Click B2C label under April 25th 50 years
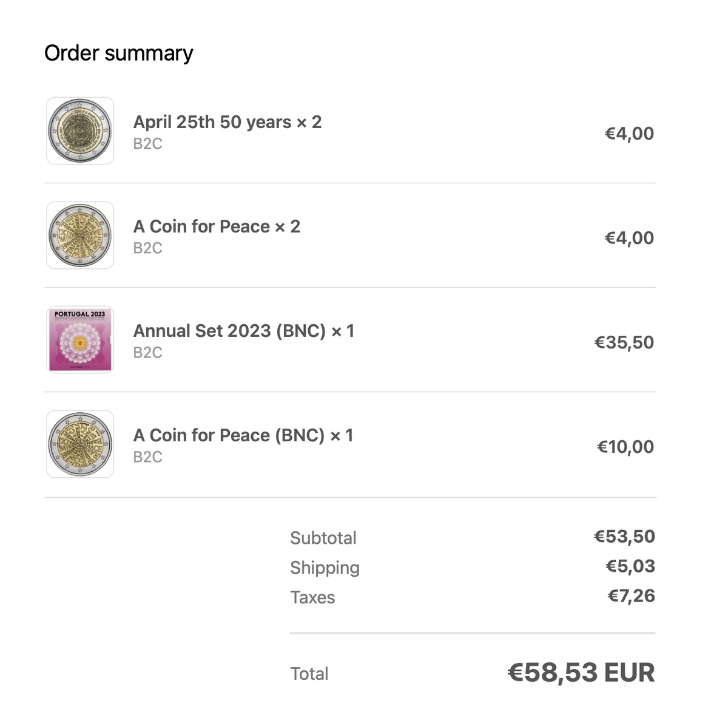The height and width of the screenshot is (720, 728). click(147, 143)
